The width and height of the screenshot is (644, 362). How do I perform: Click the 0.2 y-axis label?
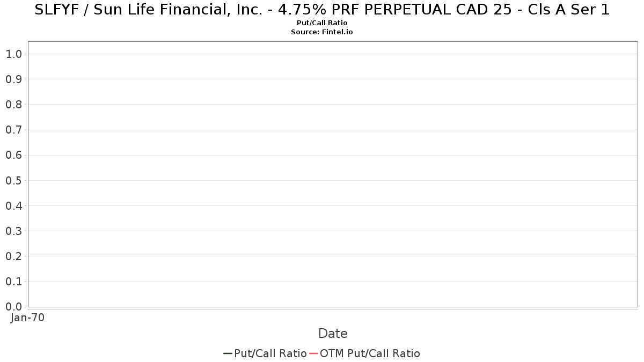point(13,256)
